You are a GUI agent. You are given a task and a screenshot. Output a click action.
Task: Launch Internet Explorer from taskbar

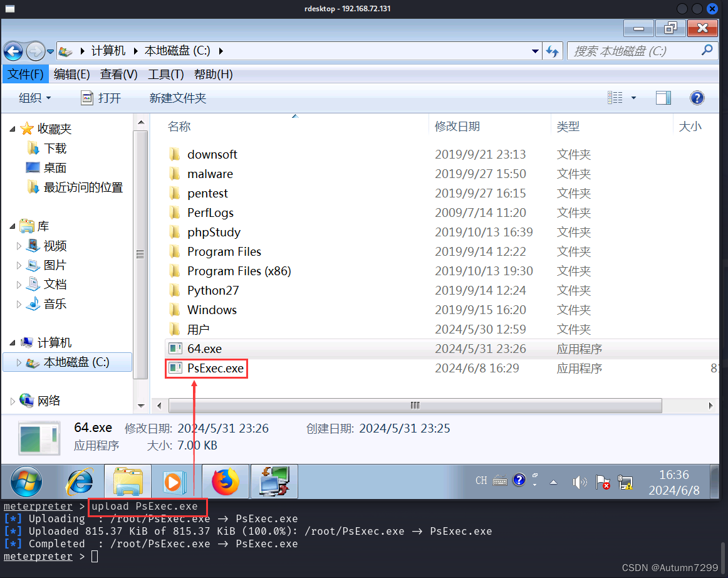click(x=80, y=481)
